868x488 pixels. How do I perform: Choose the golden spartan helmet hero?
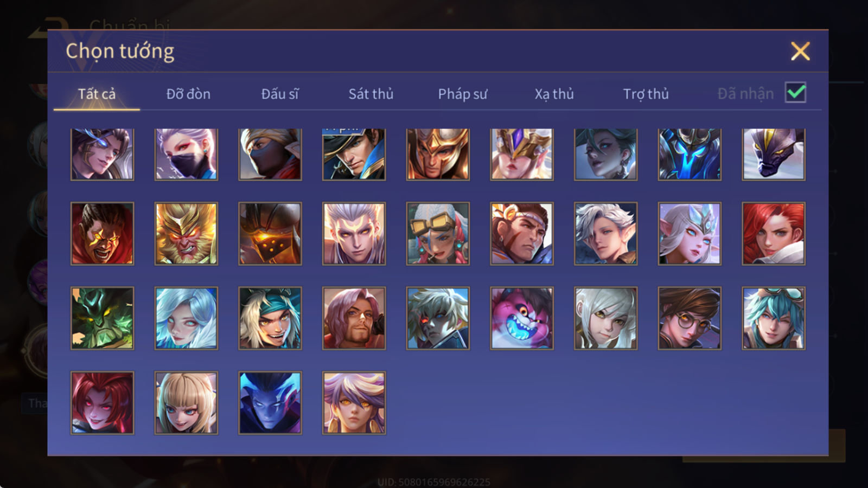click(438, 154)
